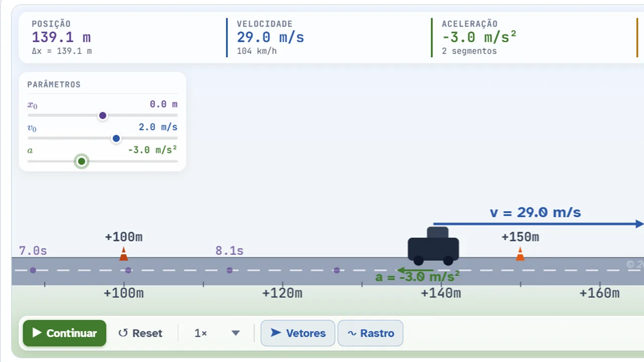Viewport: 644px width, 362px height.
Task: Click the car on the road
Action: (433, 246)
